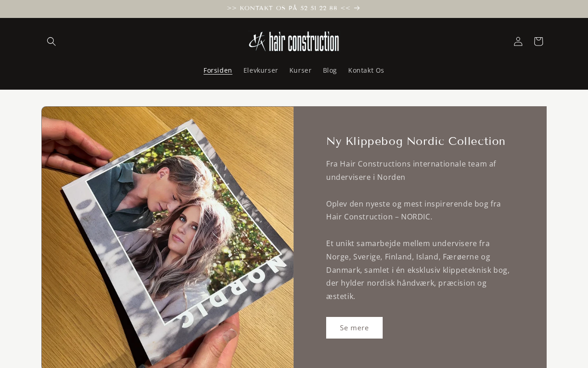Open the shopping cart icon
Screen dimensions: 588x368
(538, 41)
